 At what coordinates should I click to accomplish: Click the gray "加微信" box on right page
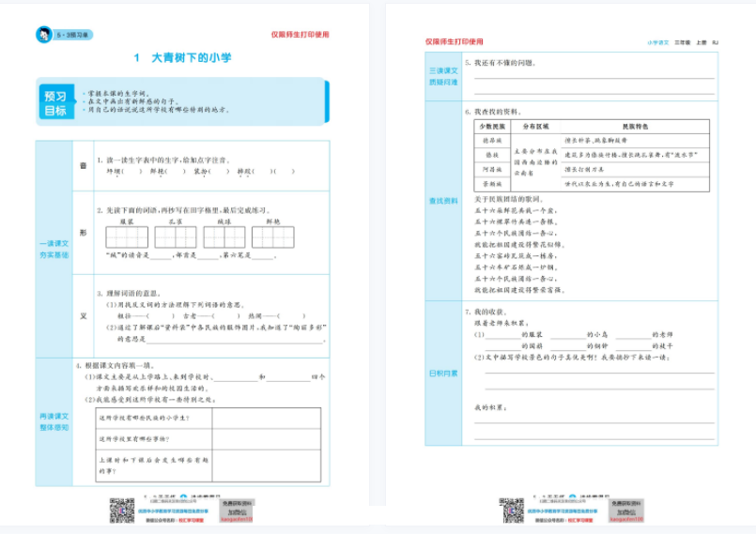626,511
